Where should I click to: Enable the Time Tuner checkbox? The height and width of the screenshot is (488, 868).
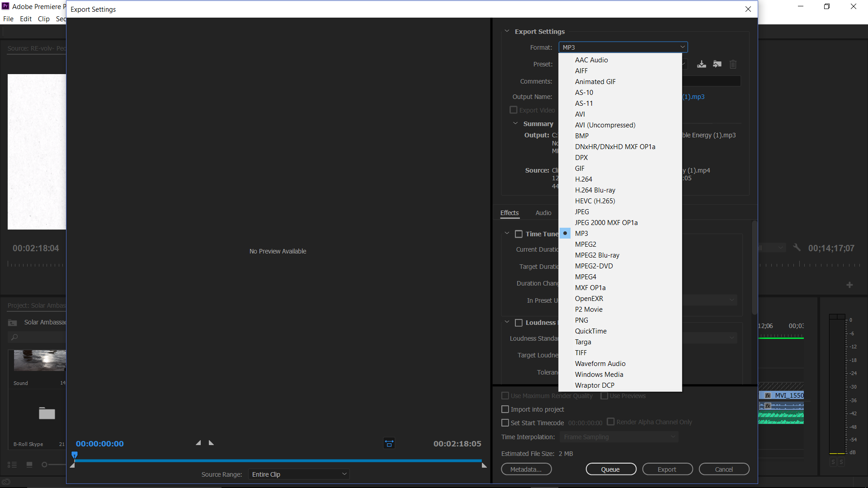pos(519,234)
